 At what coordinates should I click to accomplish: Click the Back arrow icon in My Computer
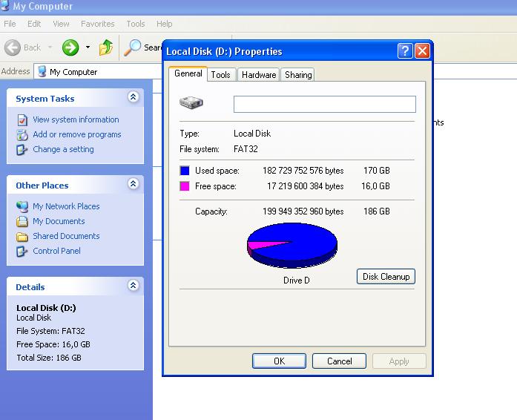13,47
